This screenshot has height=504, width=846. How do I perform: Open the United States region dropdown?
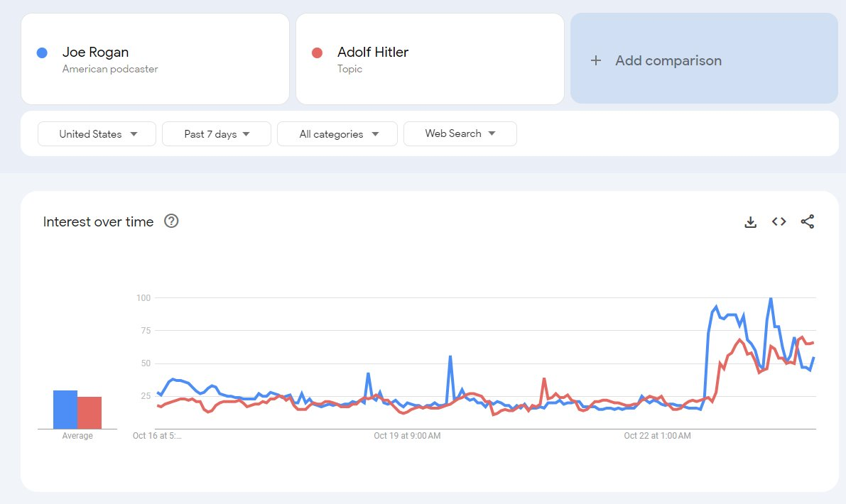[x=97, y=133]
